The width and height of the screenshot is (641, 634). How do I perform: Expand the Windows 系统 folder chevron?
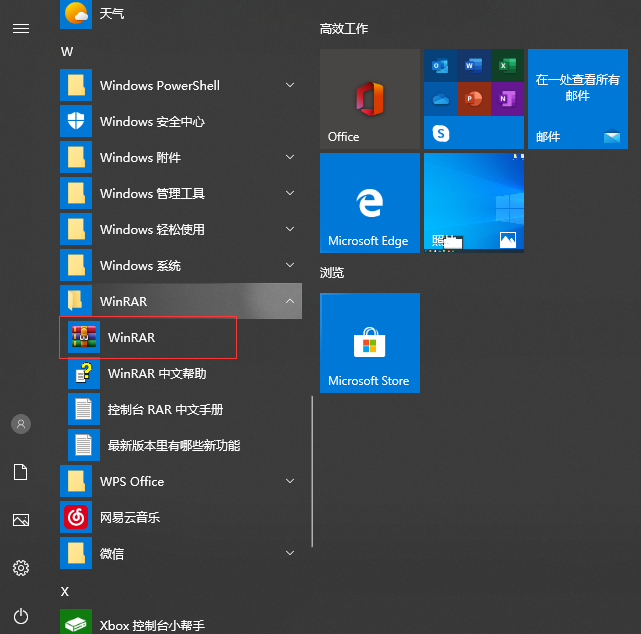290,265
